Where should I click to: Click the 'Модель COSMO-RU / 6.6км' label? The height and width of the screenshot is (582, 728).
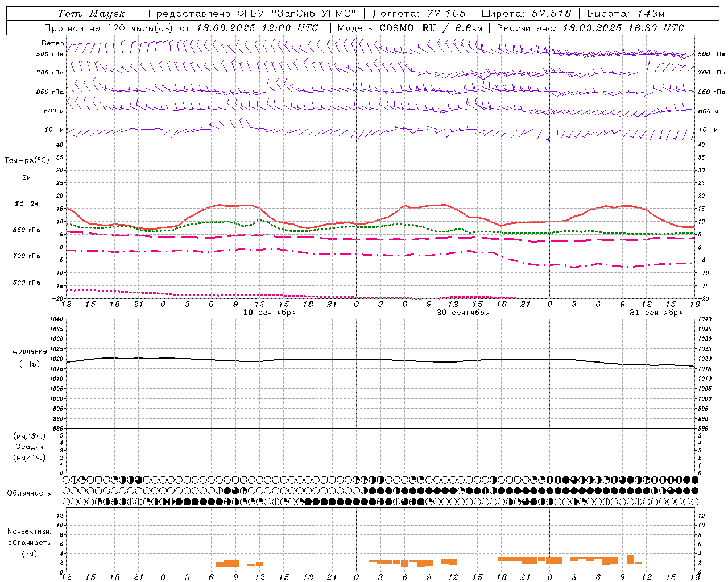click(409, 28)
